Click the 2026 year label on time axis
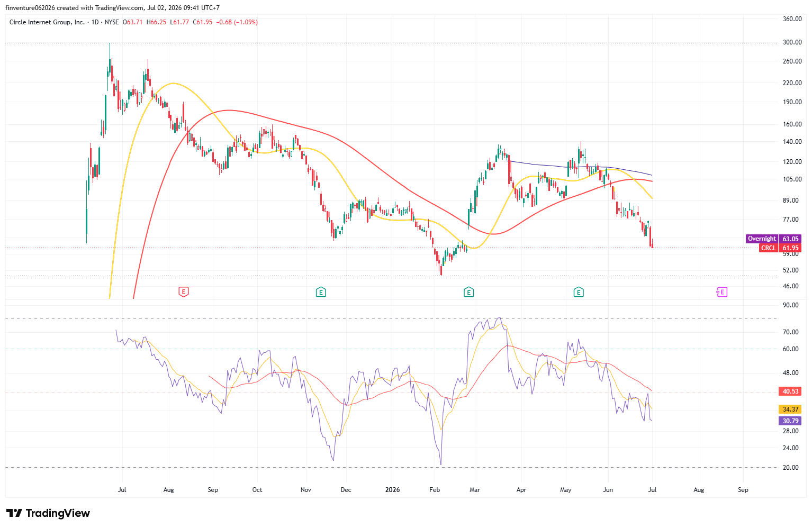 tap(393, 490)
